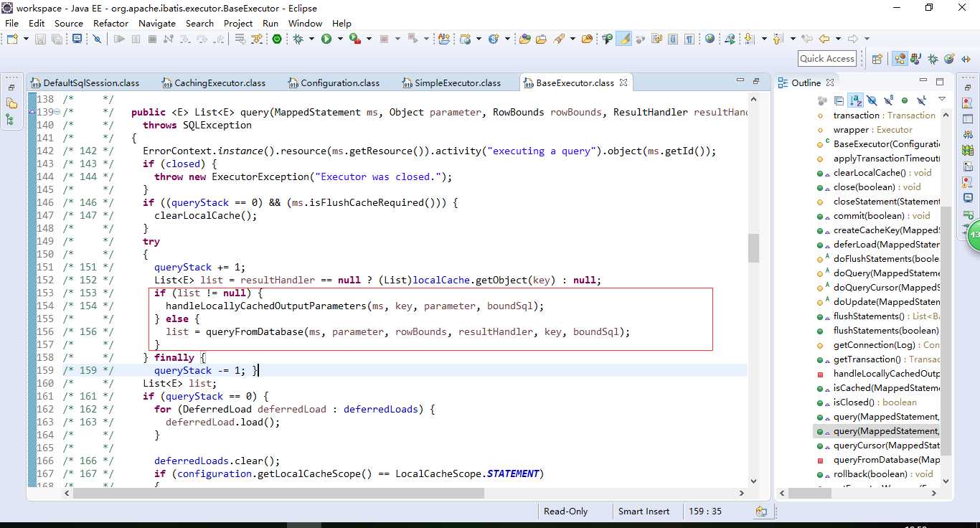Switch to the DefaultSqlSession.class tab

[x=84, y=82]
